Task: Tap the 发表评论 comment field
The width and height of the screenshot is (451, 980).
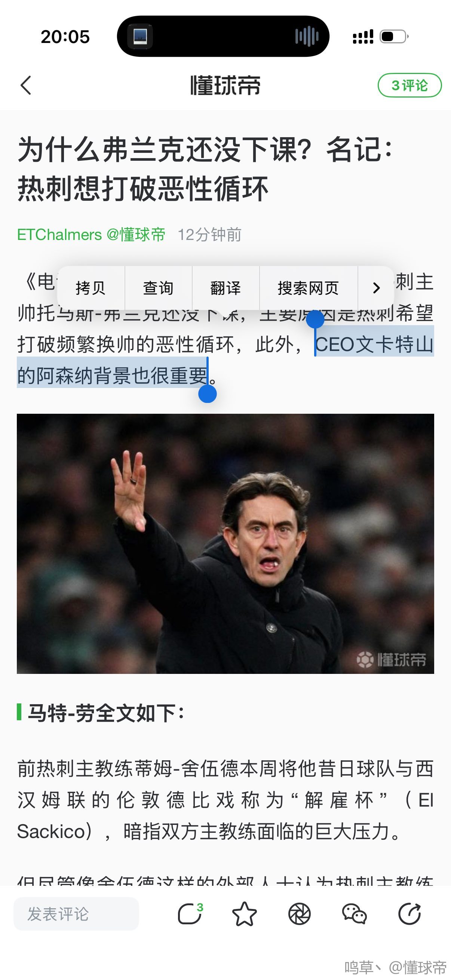Action: click(76, 914)
